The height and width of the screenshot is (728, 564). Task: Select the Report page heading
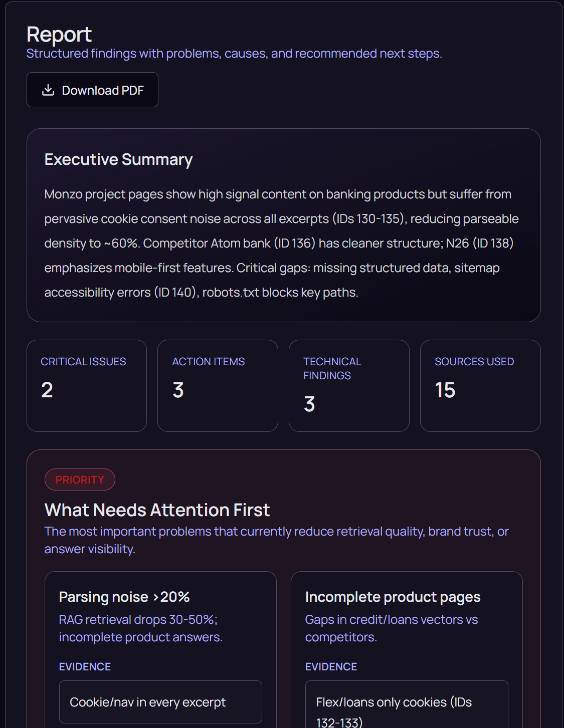59,35
